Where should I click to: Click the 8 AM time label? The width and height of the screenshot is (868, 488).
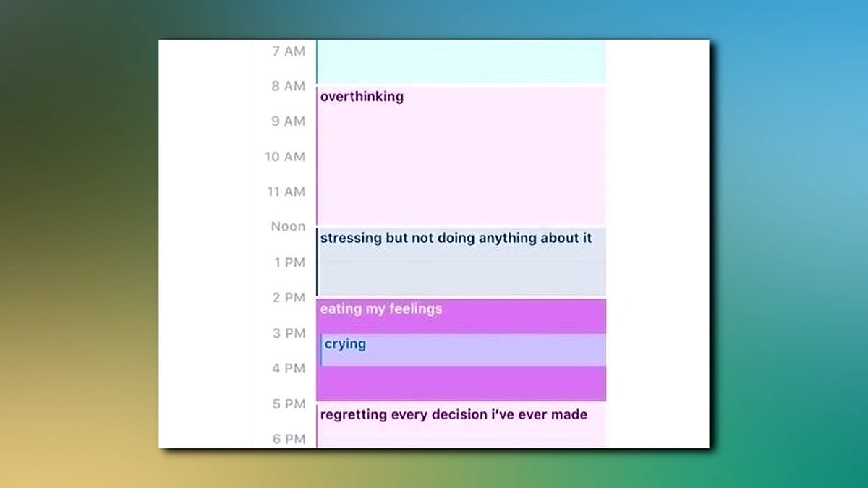point(289,86)
